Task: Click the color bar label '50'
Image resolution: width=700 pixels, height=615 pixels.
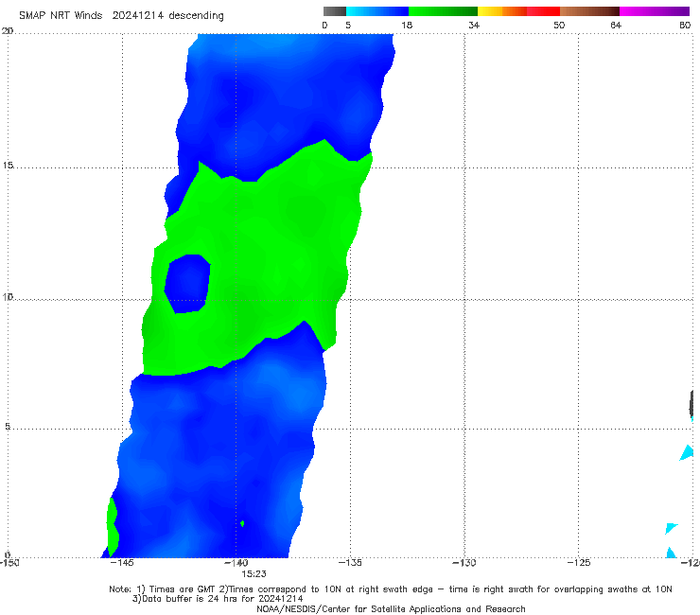Action: (x=559, y=25)
